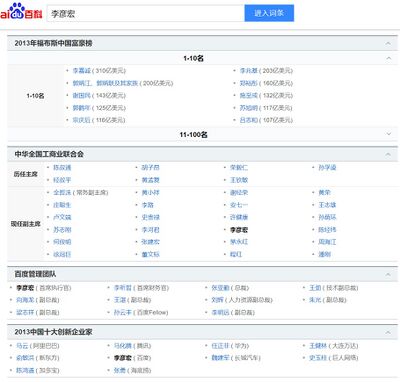
Task: Open the 陈鸿道 (加多宝) link
Action: pyautogui.click(x=25, y=370)
